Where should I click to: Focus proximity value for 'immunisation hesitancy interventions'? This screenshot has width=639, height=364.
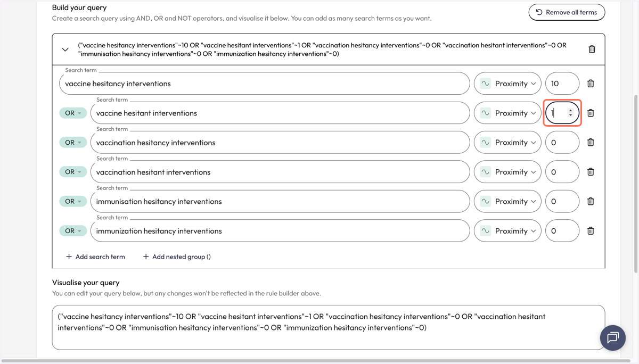562,201
